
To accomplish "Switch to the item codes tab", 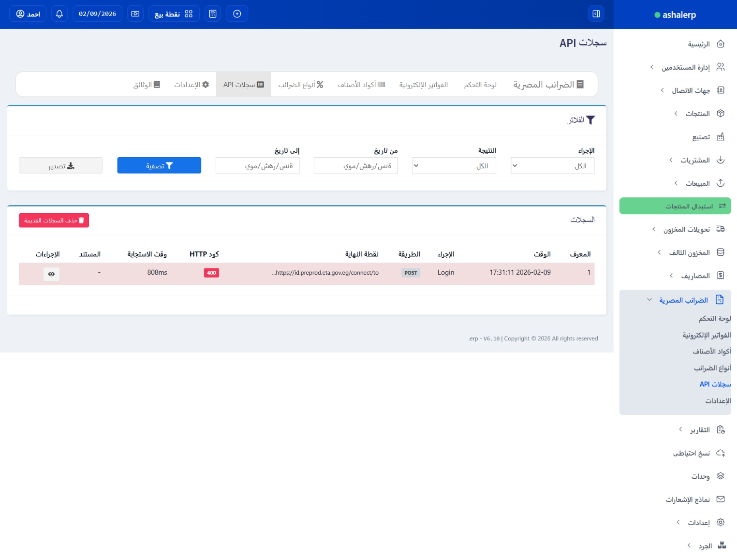I will coord(361,85).
